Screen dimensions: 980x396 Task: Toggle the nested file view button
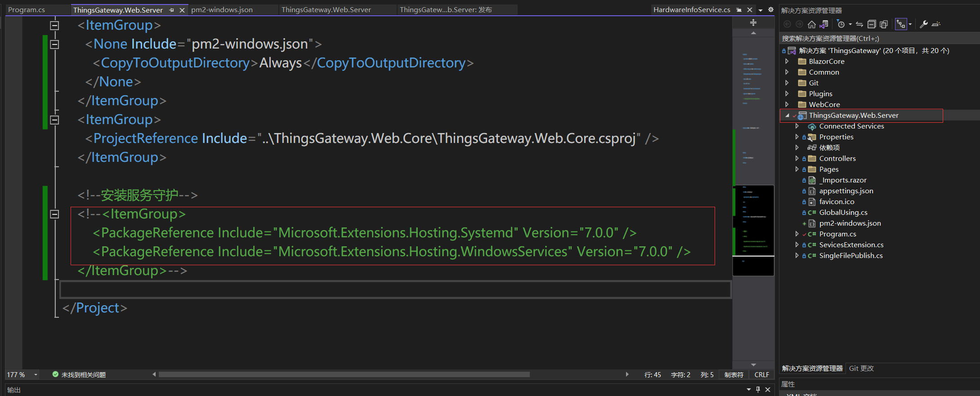[901, 24]
